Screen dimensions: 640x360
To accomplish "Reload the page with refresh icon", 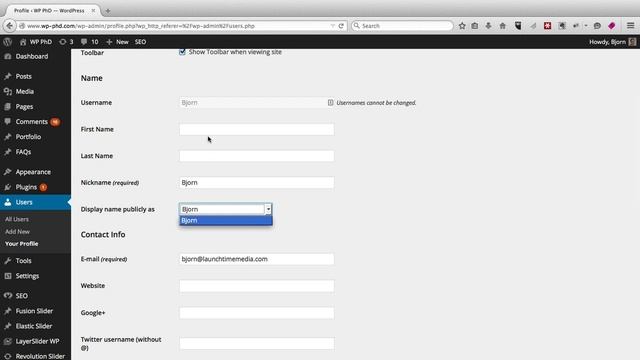I will (341, 26).
